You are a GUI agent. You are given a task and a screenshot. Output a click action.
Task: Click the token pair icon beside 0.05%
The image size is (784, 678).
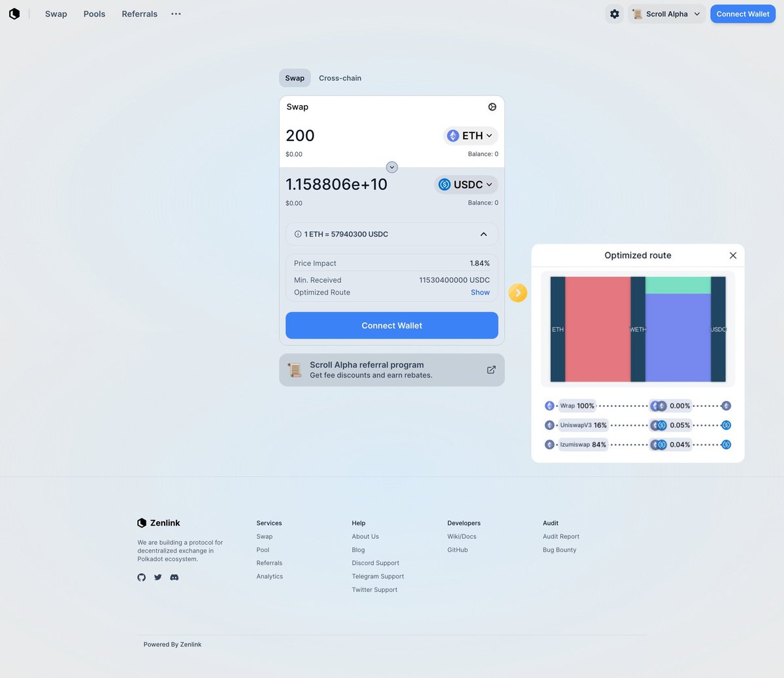click(x=659, y=425)
